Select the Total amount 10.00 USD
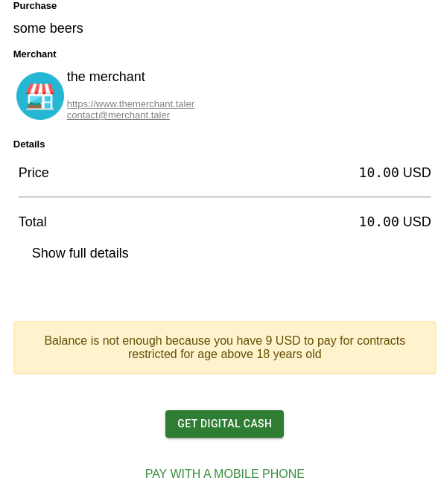 395,222
